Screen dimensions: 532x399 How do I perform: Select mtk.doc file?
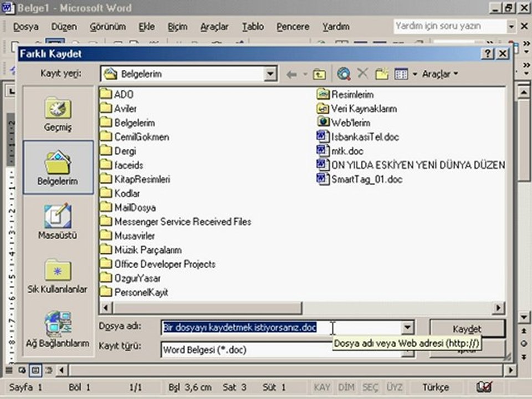pyautogui.click(x=340, y=151)
